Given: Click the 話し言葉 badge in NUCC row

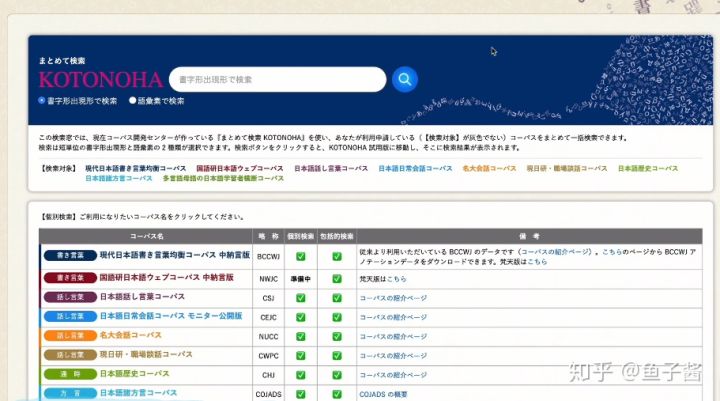Looking at the screenshot, I should (x=70, y=336).
